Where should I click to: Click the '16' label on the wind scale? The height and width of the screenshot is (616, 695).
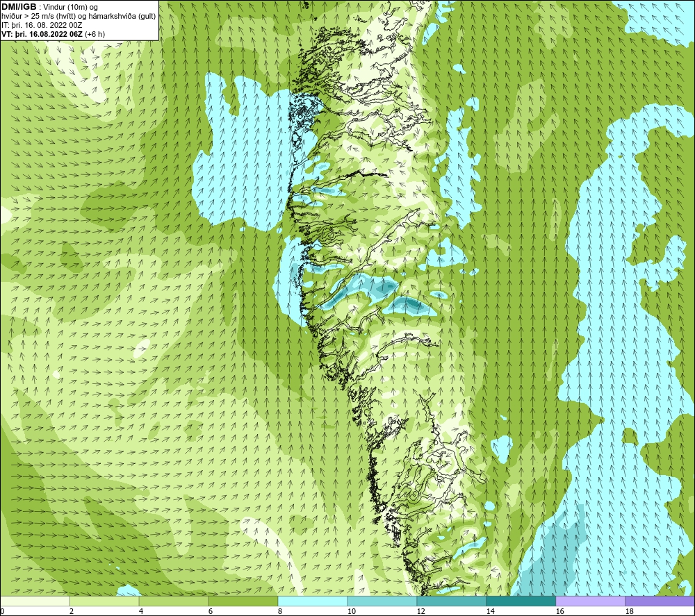coord(559,612)
